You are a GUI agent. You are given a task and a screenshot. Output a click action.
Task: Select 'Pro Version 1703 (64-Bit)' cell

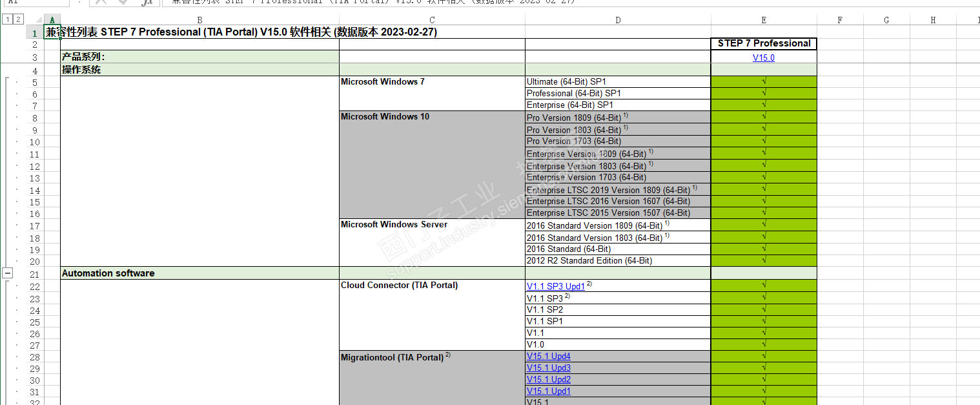pos(618,141)
